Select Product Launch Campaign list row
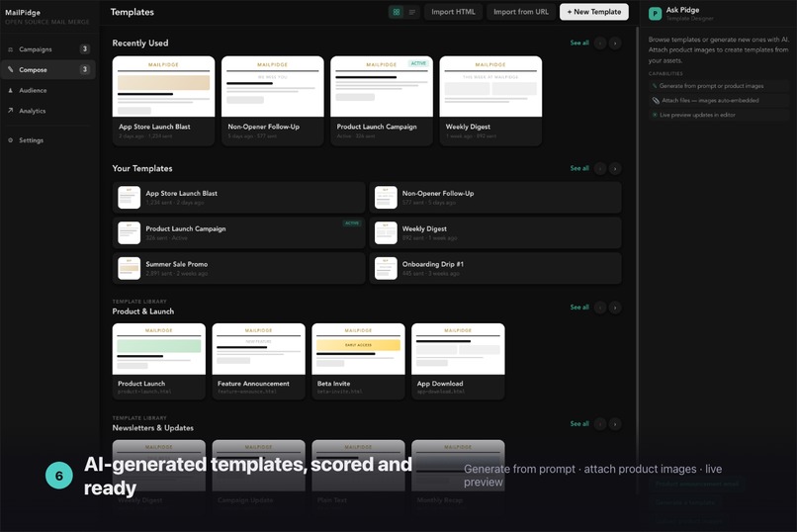The height and width of the screenshot is (532, 797). point(238,232)
